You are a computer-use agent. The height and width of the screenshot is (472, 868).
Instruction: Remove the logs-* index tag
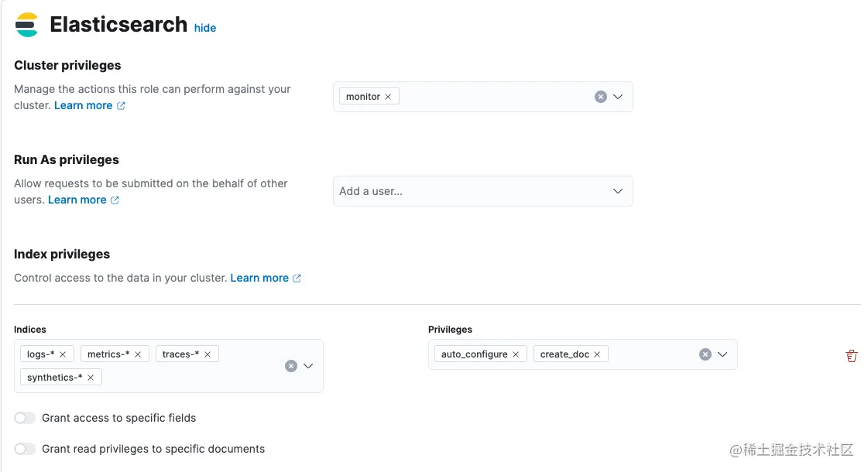(x=63, y=354)
